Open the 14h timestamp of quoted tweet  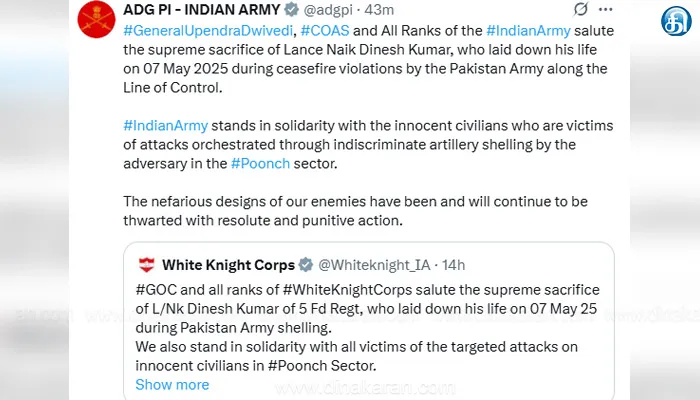pyautogui.click(x=454, y=265)
